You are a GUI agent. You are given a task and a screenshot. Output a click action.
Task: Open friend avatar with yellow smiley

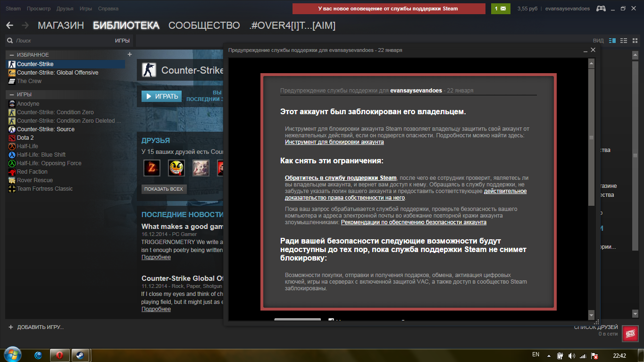(176, 168)
